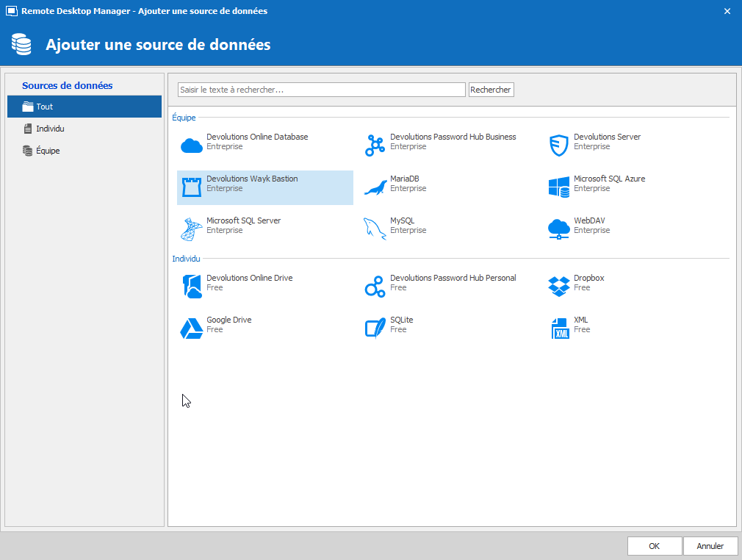Filter sources by Équipe category

84,151
